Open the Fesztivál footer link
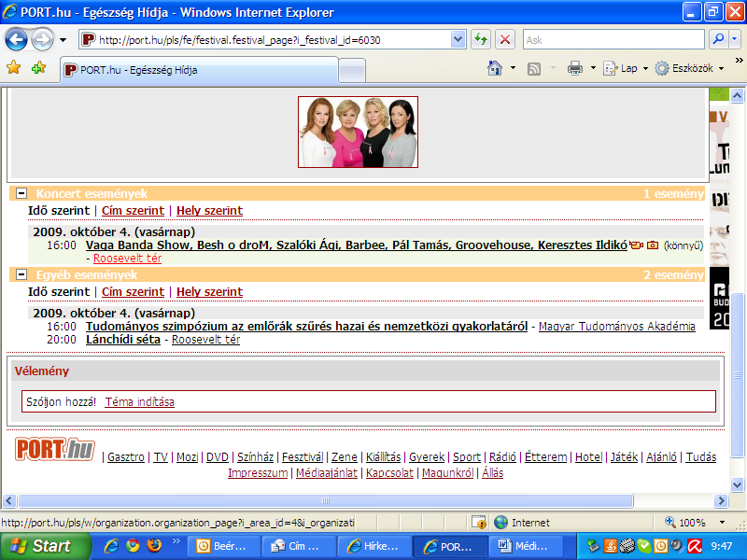Viewport: 747px width, 560px height. tap(303, 457)
